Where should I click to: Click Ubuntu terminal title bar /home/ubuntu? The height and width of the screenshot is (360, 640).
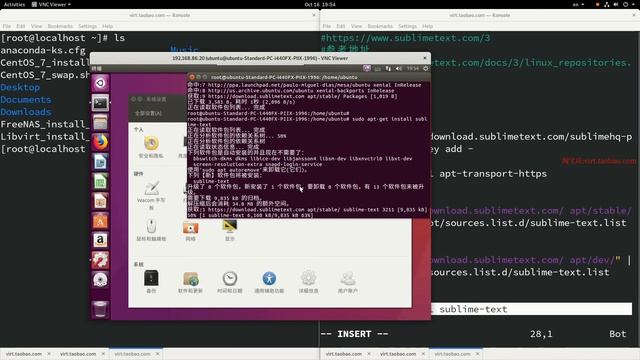pyautogui.click(x=309, y=77)
